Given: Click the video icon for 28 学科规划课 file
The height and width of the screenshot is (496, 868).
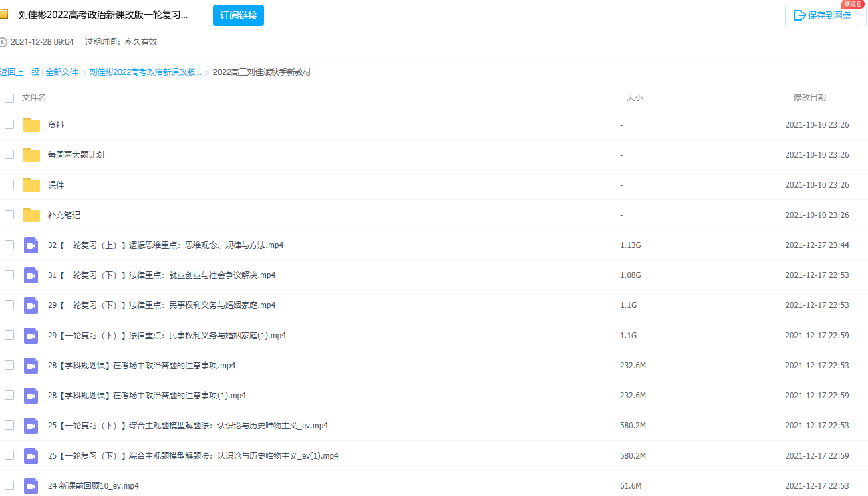Looking at the screenshot, I should coord(31,365).
